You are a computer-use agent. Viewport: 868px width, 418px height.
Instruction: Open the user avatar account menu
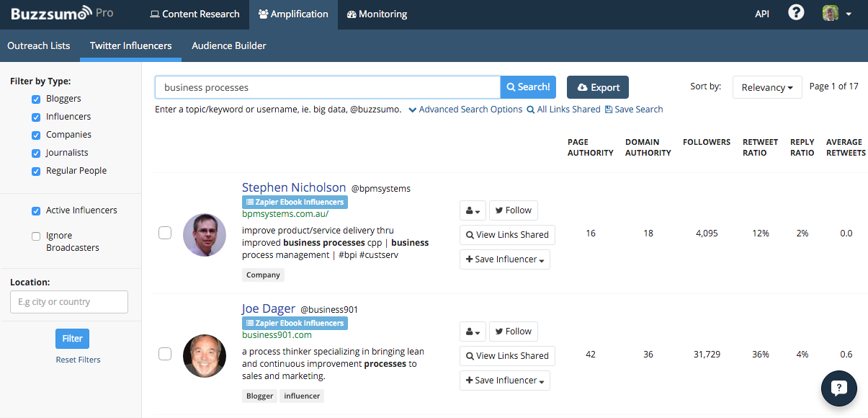(x=838, y=14)
